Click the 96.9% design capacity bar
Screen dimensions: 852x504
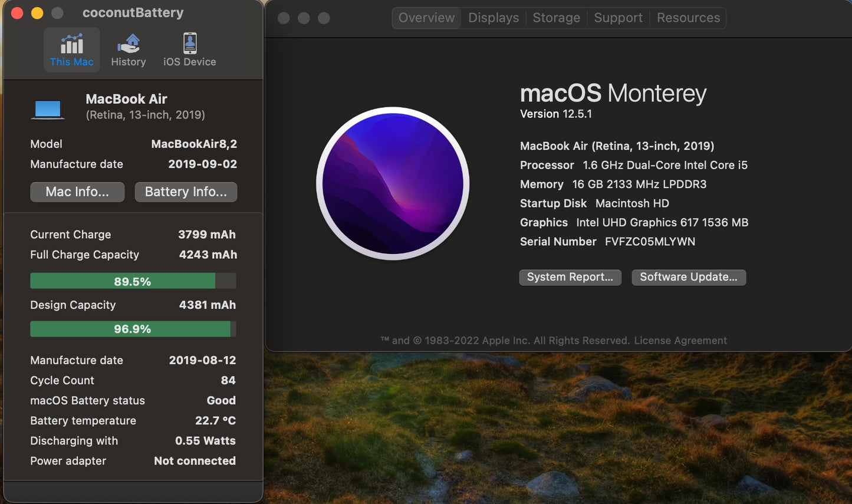pyautogui.click(x=133, y=329)
